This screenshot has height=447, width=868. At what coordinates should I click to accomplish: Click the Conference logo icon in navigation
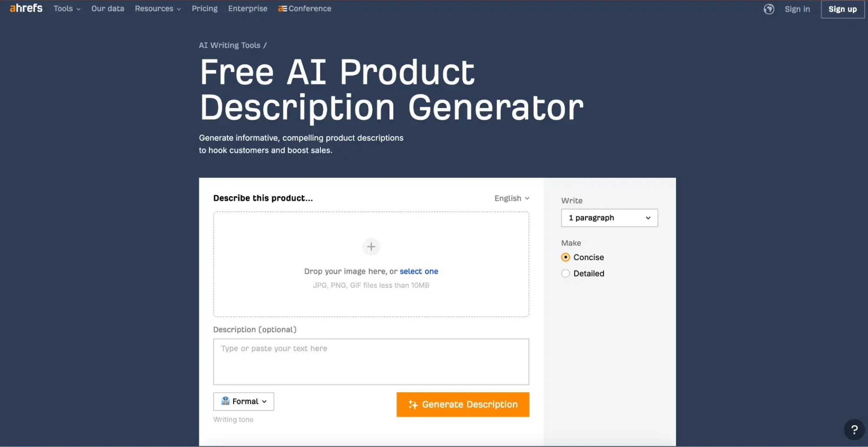tap(282, 9)
